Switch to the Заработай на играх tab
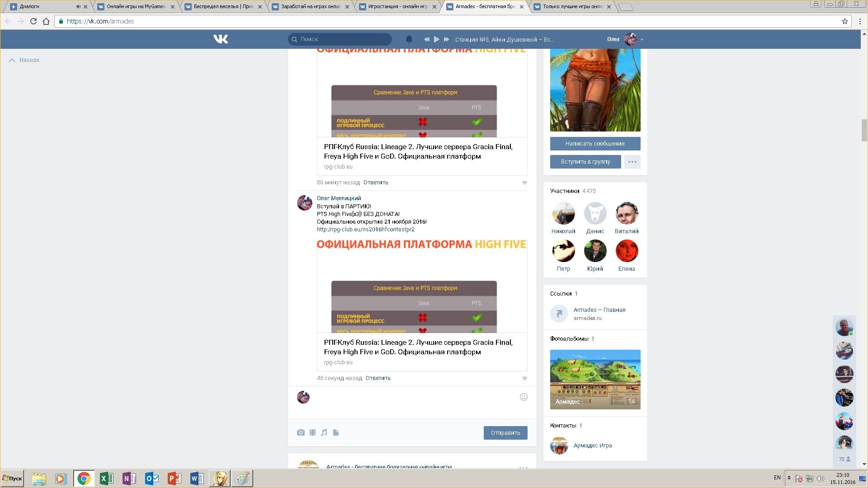 tap(311, 7)
